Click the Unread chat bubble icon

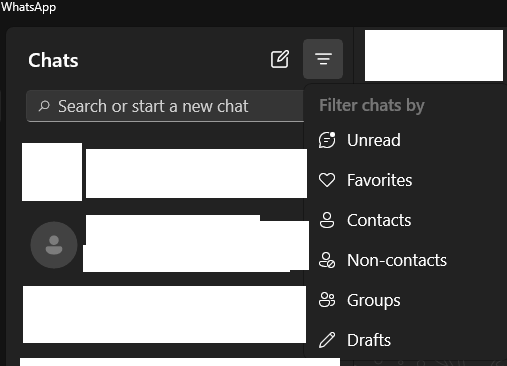(327, 140)
